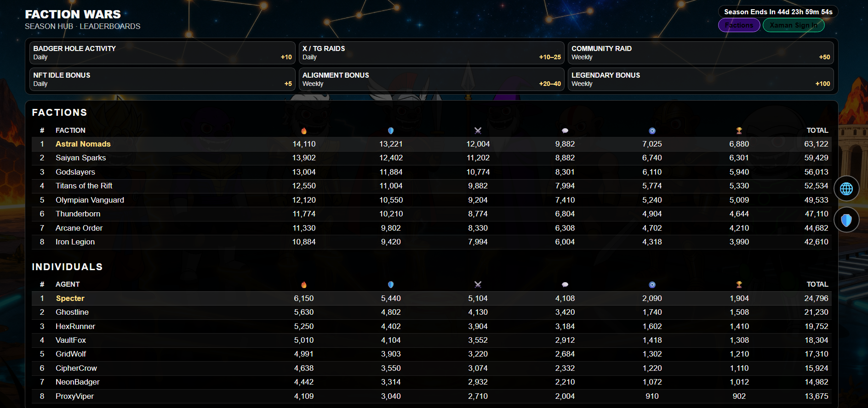Click the flame column icon in Factions table

[304, 131]
